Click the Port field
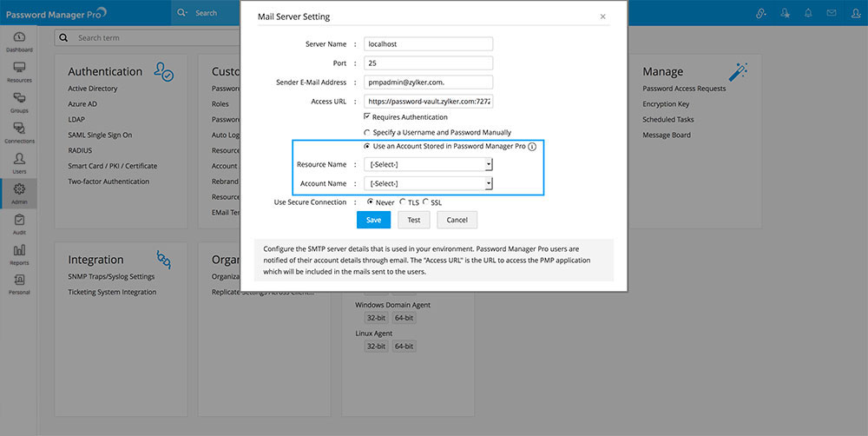868x436 pixels. (429, 63)
